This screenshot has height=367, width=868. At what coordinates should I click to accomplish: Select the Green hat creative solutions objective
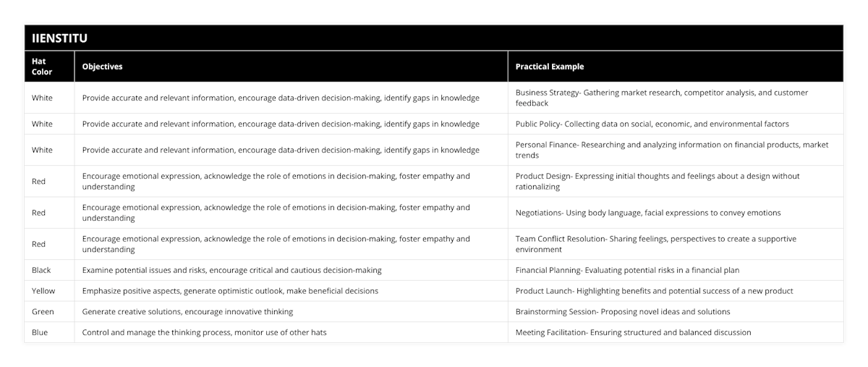coord(187,312)
